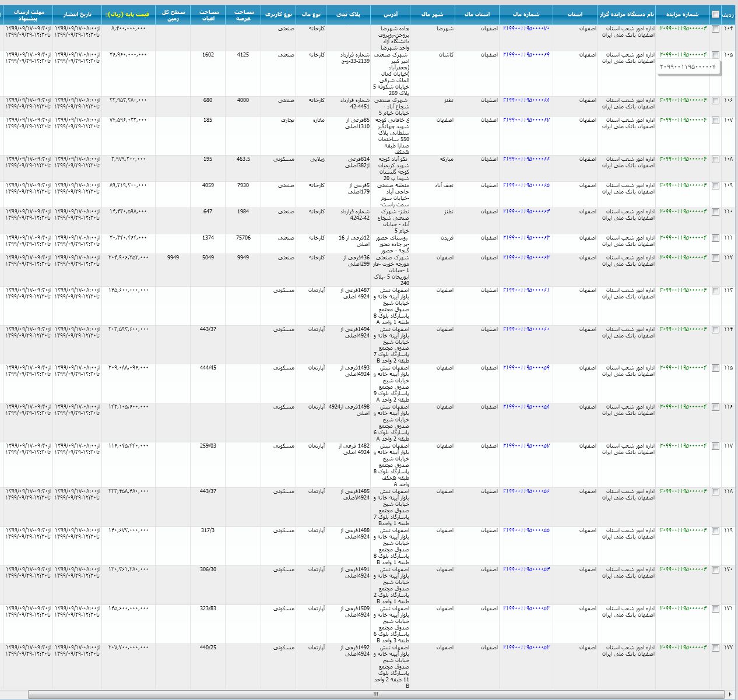The image size is (738, 700).
Task: Click the تاریخ انتشار column header
Action: (77, 15)
